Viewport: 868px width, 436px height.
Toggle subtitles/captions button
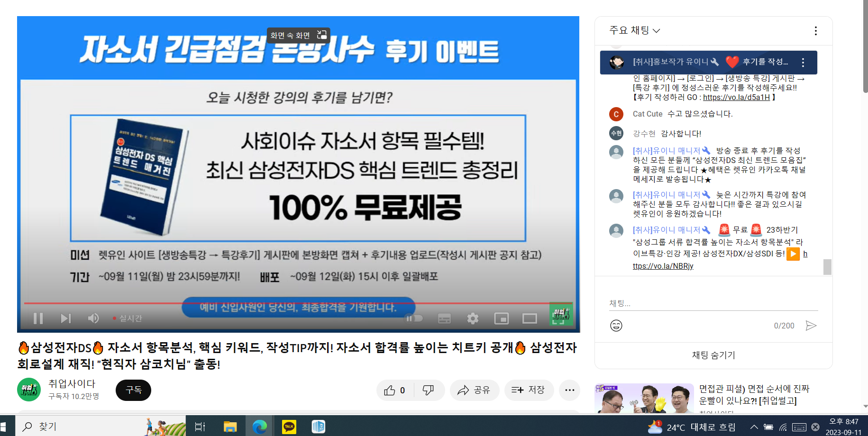tap(444, 318)
